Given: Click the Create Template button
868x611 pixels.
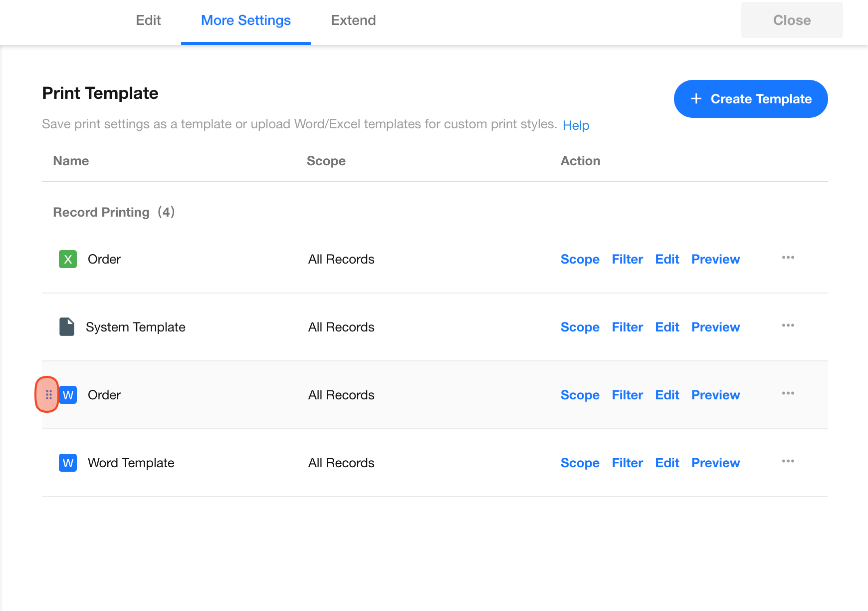Looking at the screenshot, I should (x=750, y=99).
